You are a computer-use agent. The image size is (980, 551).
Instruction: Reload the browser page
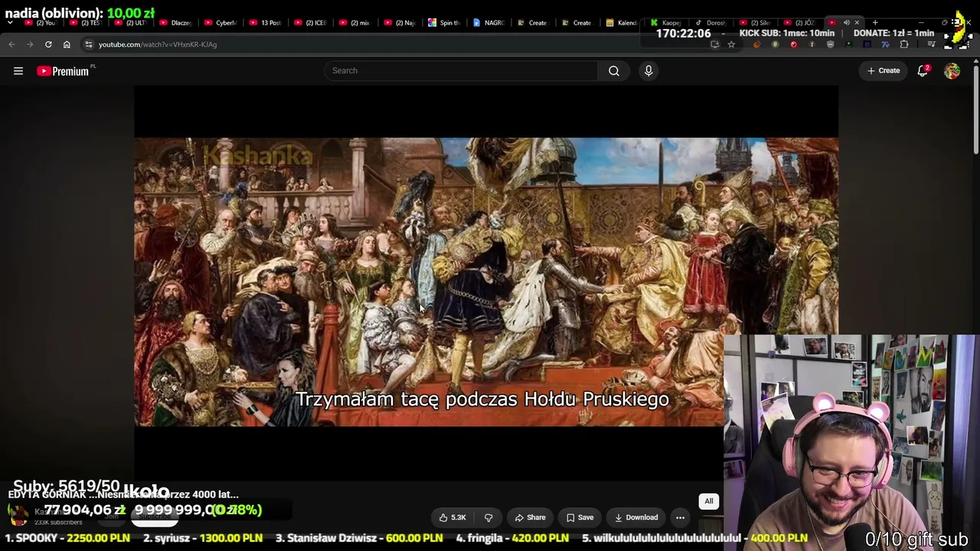pos(48,44)
